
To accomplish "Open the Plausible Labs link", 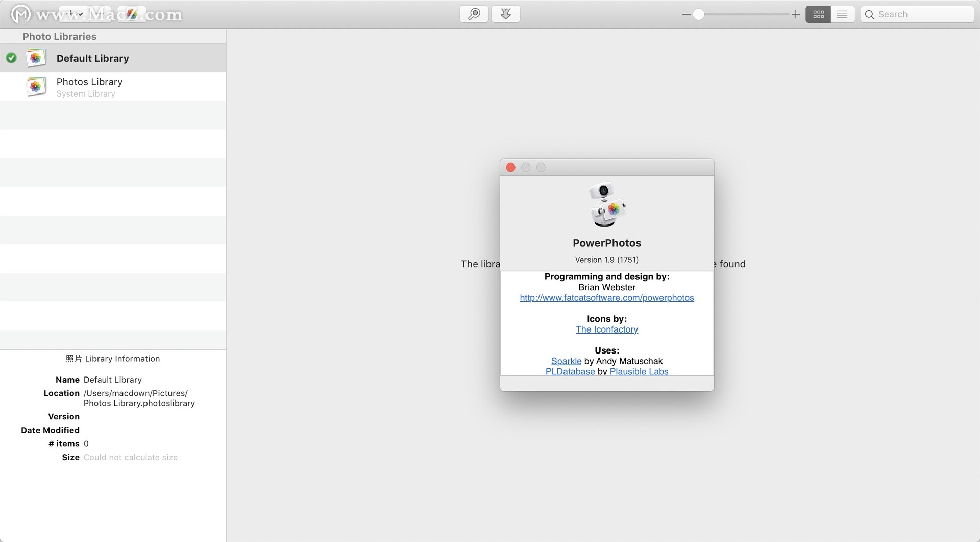I will 639,371.
